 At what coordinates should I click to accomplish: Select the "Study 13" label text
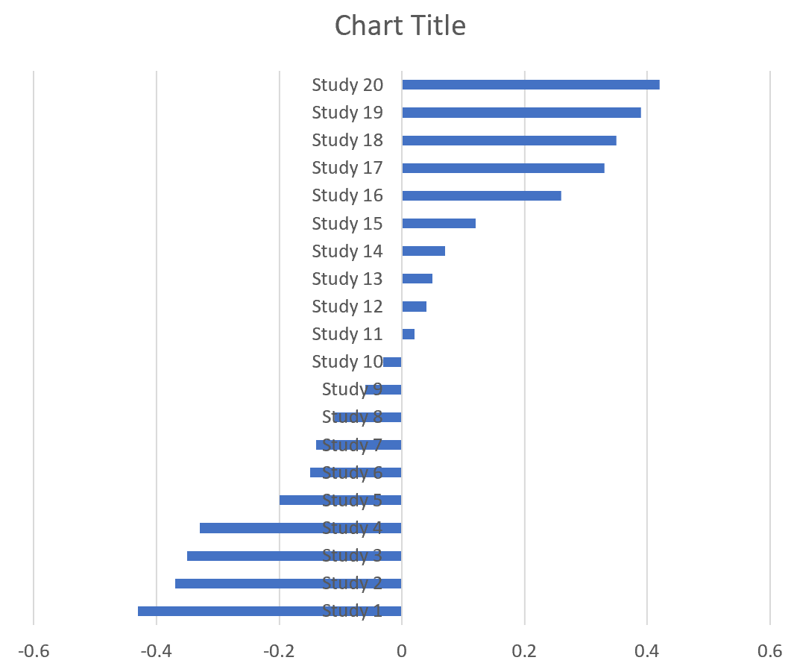point(347,279)
